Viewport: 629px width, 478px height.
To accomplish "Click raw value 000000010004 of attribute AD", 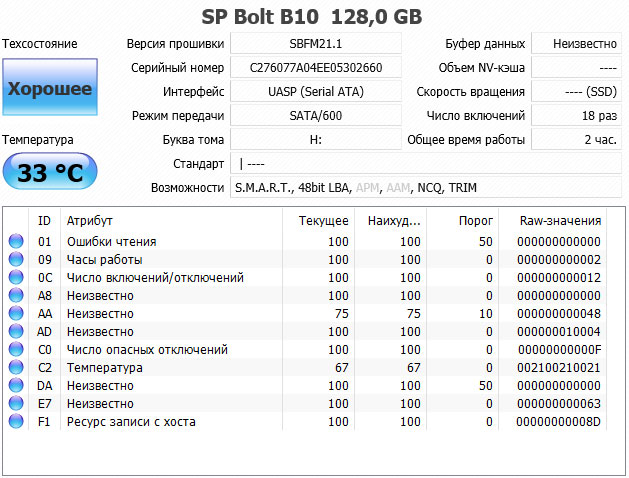I will [x=559, y=332].
